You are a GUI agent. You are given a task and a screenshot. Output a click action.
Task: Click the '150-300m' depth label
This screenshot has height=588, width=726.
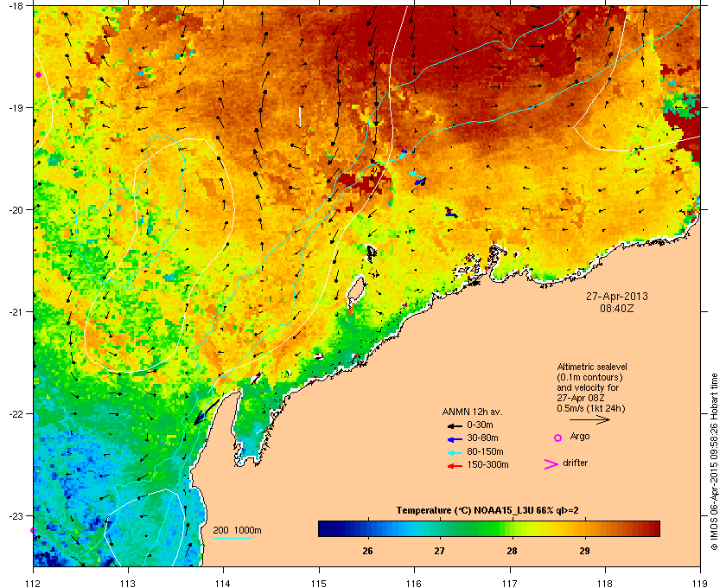coord(487,464)
